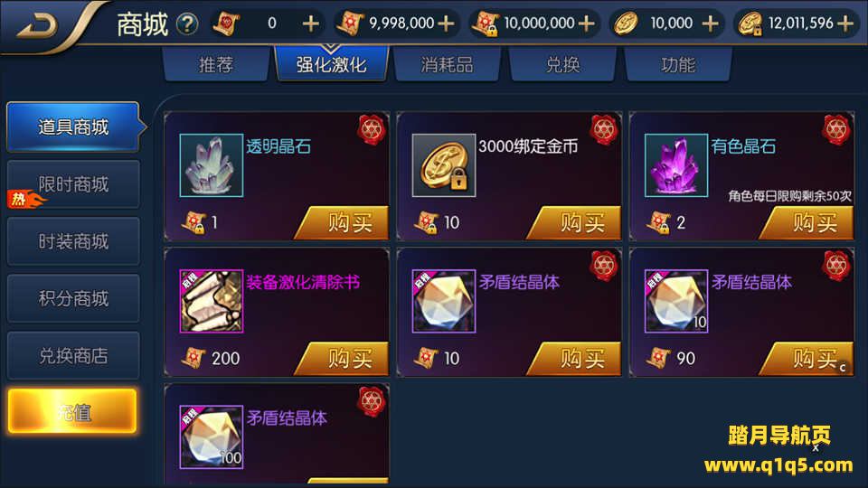
Task: Add more to the 10,000 gold coins
Action: [x=711, y=23]
